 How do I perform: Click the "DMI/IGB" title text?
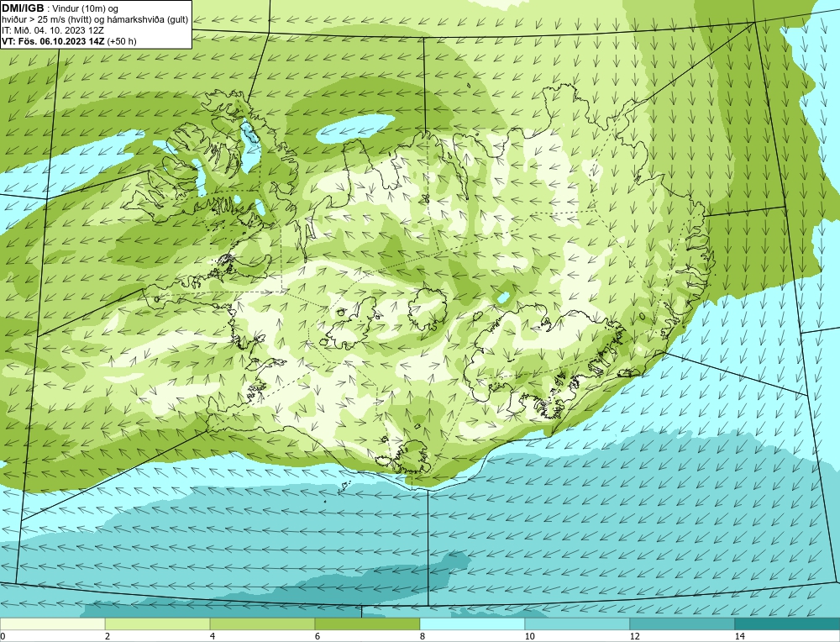point(23,8)
